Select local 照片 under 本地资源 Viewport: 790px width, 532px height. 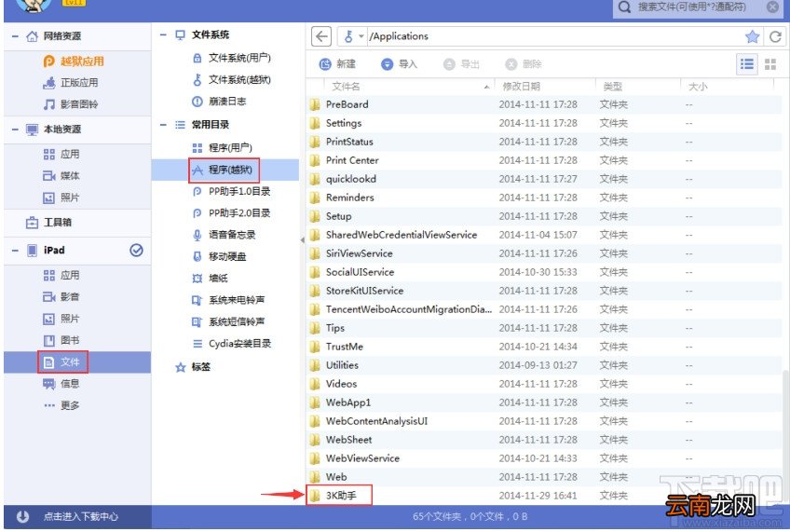pos(61,198)
